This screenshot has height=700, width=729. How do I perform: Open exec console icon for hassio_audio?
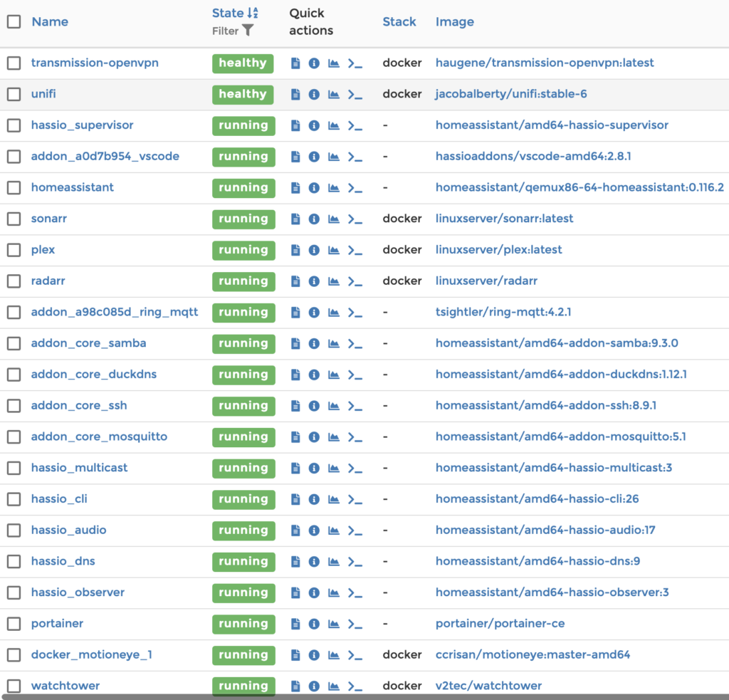(355, 531)
